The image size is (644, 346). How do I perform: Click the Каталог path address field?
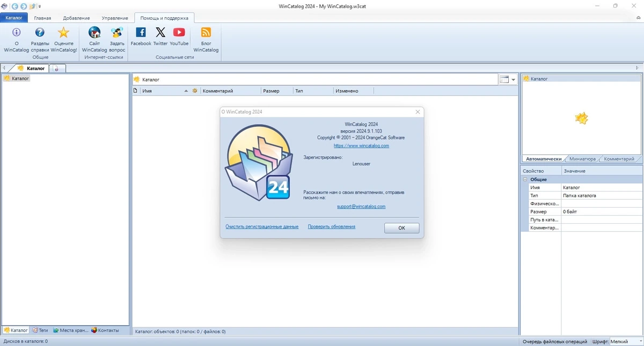pos(315,79)
